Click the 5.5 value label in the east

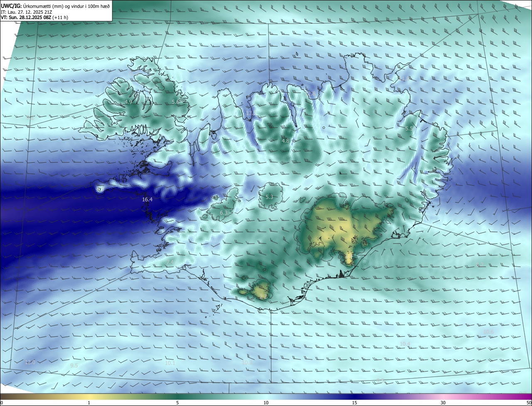(x=409, y=129)
